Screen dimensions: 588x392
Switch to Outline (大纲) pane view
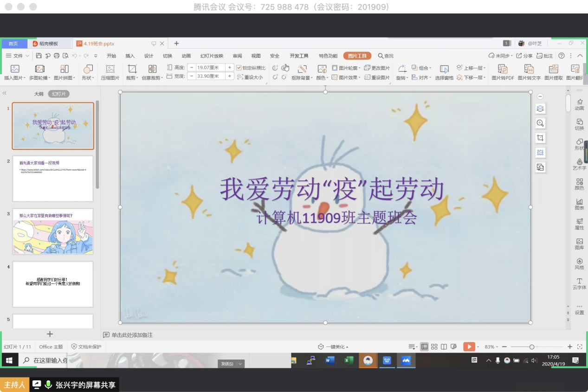pyautogui.click(x=39, y=94)
